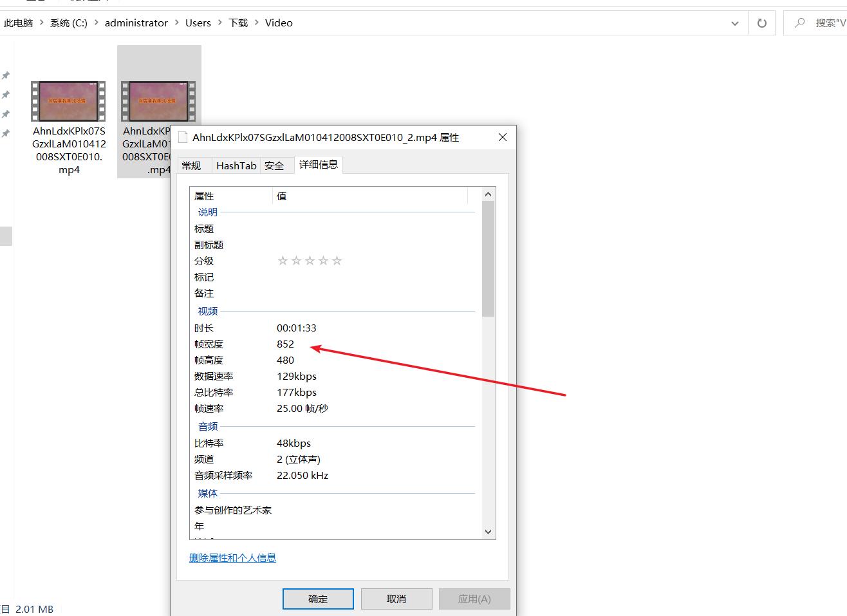
Task: Open the HashTab tab
Action: 236,166
